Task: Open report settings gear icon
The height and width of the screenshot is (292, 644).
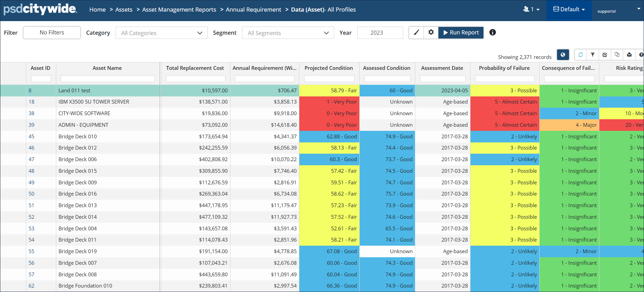Action: tap(431, 32)
